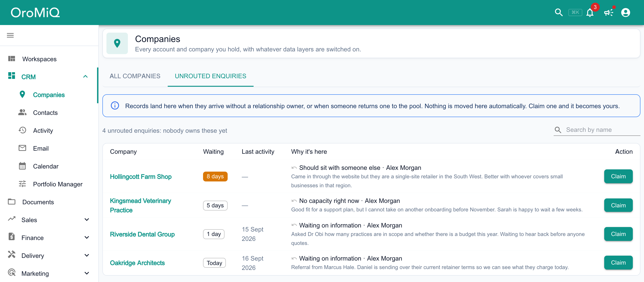Expand the Finance menu chevron
The width and height of the screenshot is (644, 282).
point(87,238)
